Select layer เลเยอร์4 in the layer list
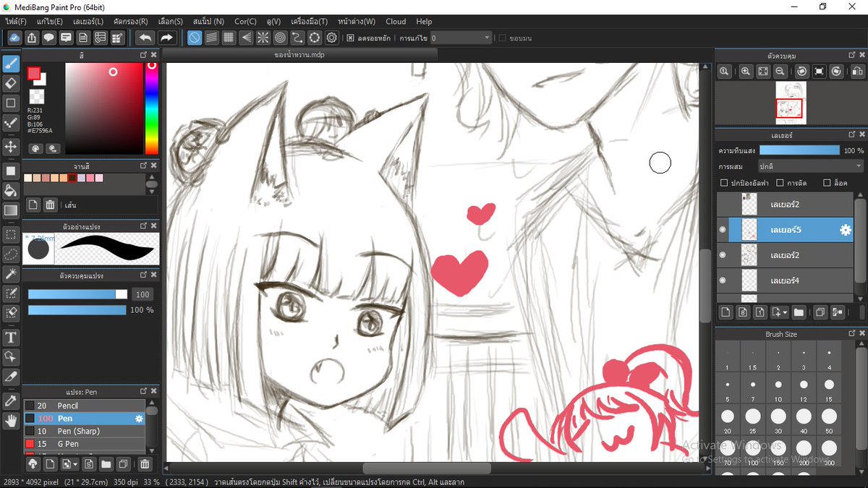Image resolution: width=868 pixels, height=488 pixels. (786, 281)
